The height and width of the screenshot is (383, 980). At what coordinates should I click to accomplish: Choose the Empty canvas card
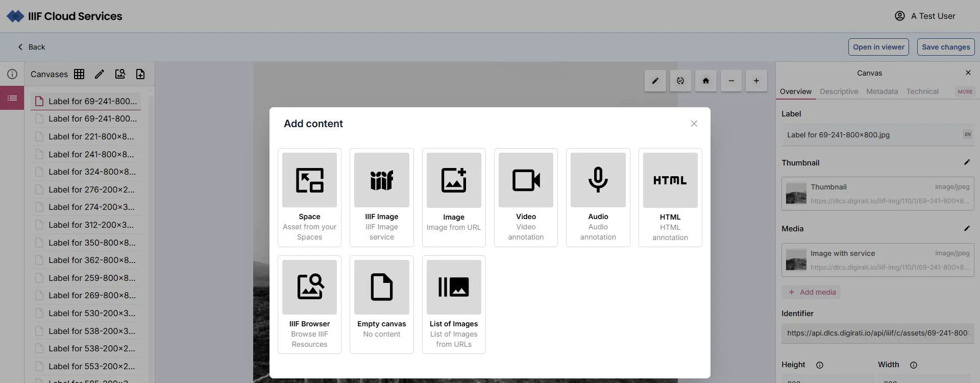coord(381,304)
